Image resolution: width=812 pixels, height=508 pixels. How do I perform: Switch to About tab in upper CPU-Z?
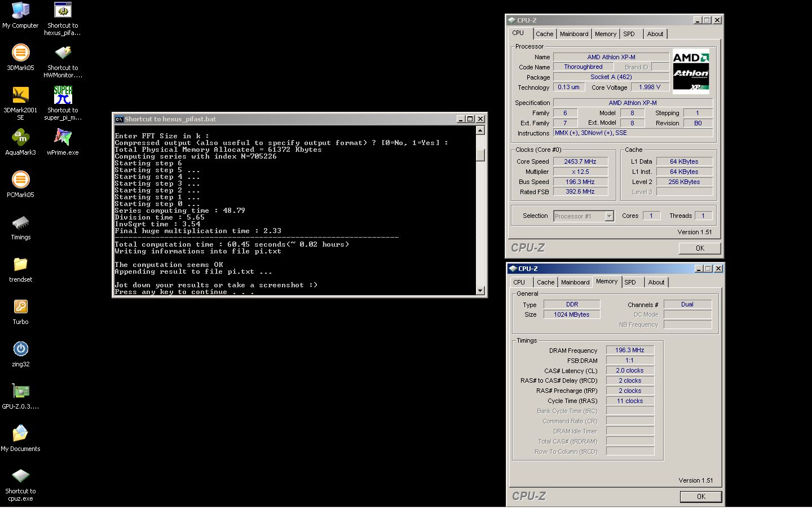click(x=655, y=34)
